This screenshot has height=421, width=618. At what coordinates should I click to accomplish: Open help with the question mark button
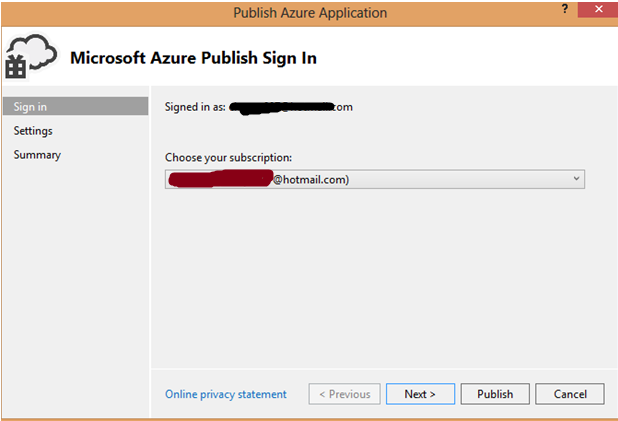pos(566,9)
